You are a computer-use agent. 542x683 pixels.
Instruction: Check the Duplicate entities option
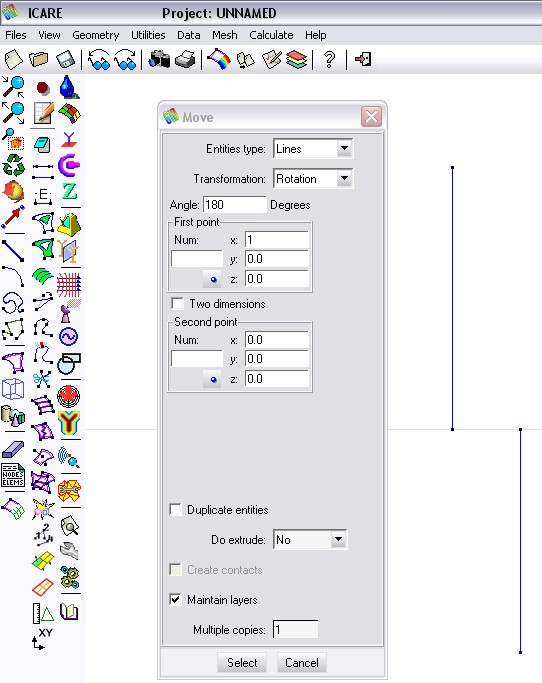[176, 510]
